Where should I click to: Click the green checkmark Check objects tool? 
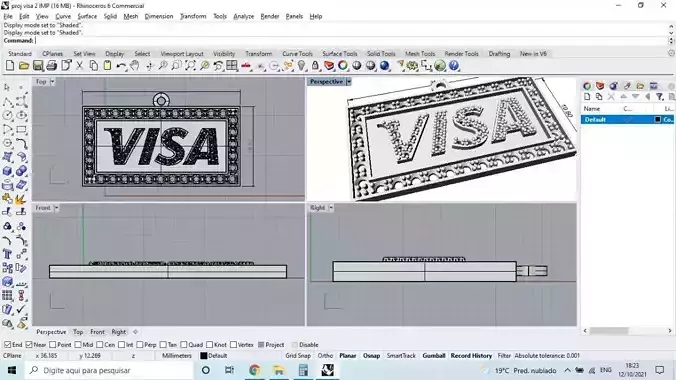pos(21,310)
